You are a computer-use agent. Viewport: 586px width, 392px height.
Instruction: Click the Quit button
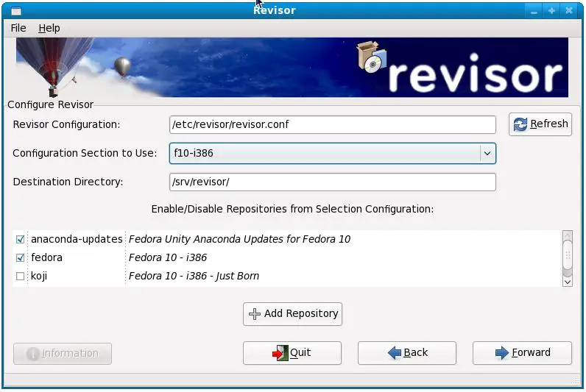tap(292, 353)
